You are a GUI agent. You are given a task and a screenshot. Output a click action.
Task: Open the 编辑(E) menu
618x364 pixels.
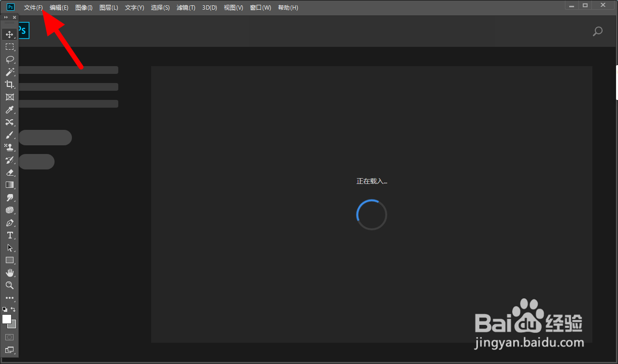click(x=59, y=8)
